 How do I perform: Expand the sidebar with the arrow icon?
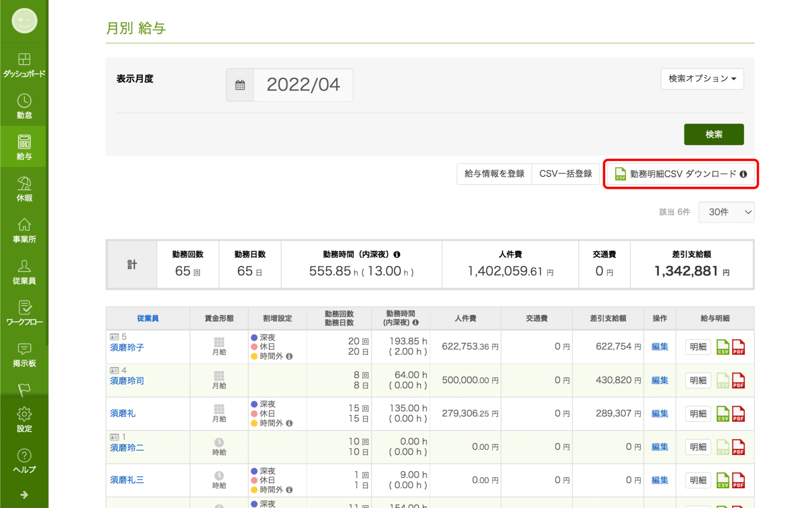(x=24, y=495)
